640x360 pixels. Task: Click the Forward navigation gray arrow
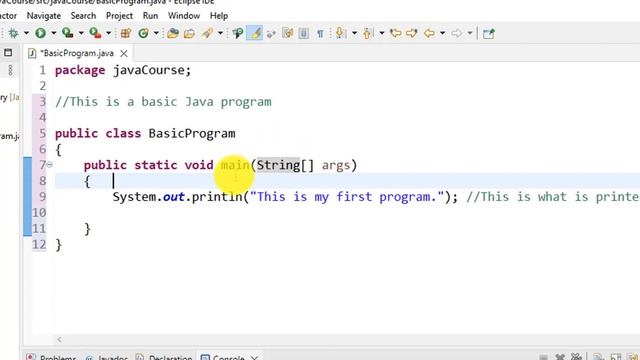457,33
